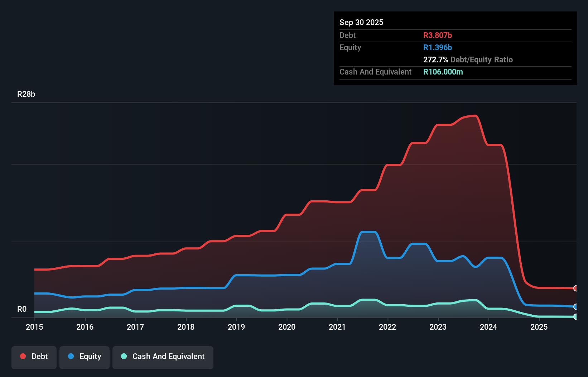This screenshot has height=377, width=588.
Task: Select the 2024 year axis label
Action: click(488, 327)
